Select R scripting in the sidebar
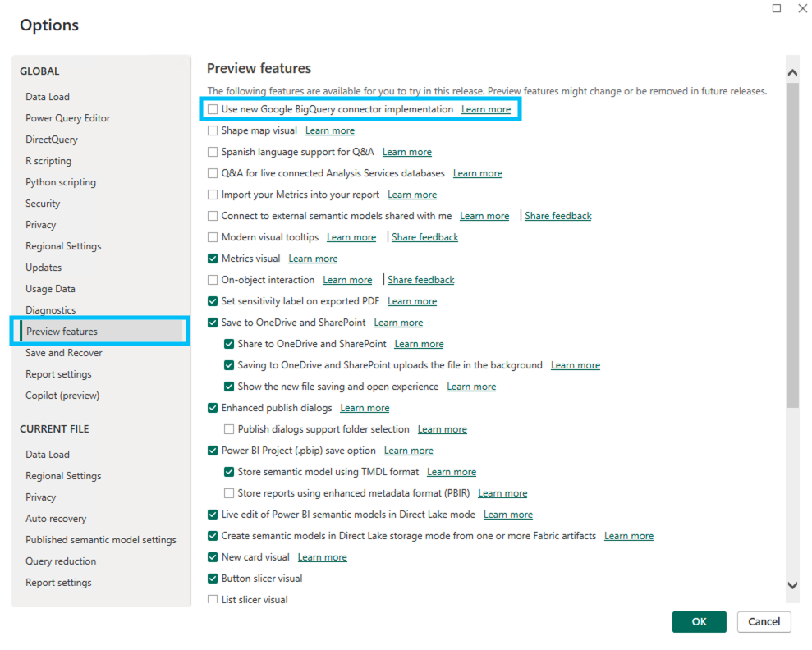Screen dimensions: 812x650 point(48,161)
